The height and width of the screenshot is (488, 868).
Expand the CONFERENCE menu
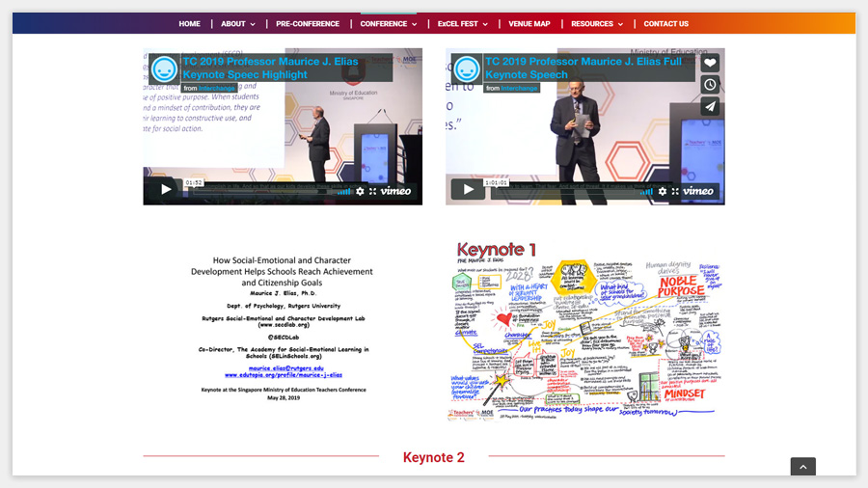[389, 24]
